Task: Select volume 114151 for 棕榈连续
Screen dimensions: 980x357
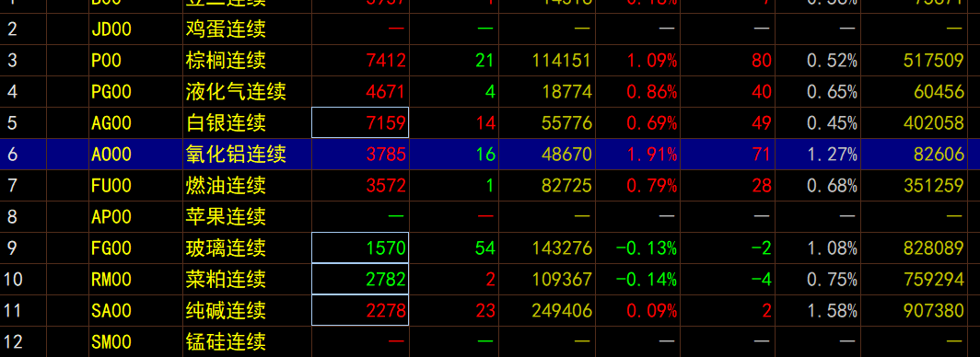Action: click(562, 61)
